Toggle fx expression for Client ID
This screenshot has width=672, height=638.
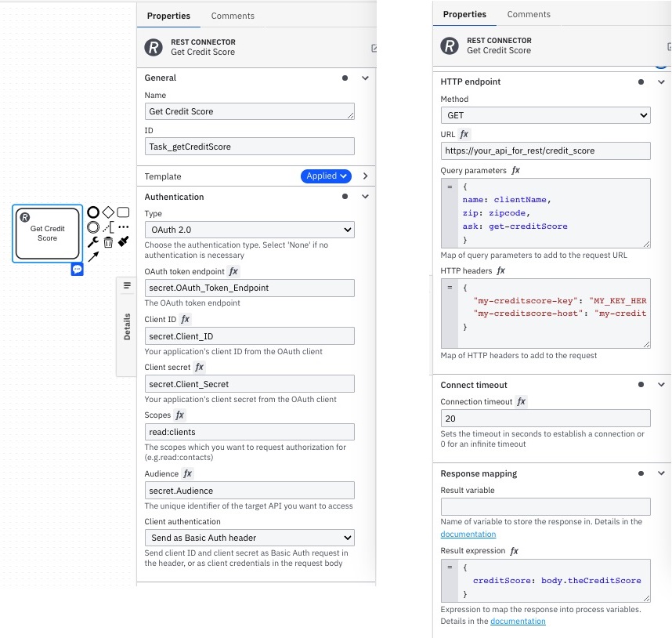pyautogui.click(x=185, y=320)
